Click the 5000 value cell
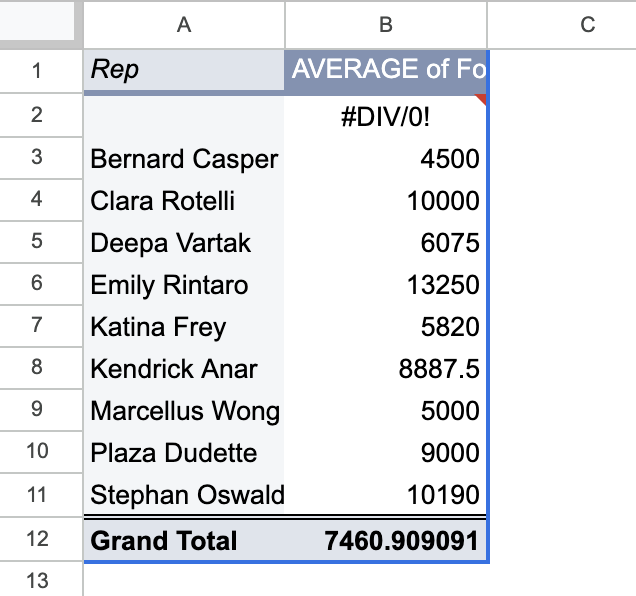Image resolution: width=636 pixels, height=596 pixels. point(386,411)
